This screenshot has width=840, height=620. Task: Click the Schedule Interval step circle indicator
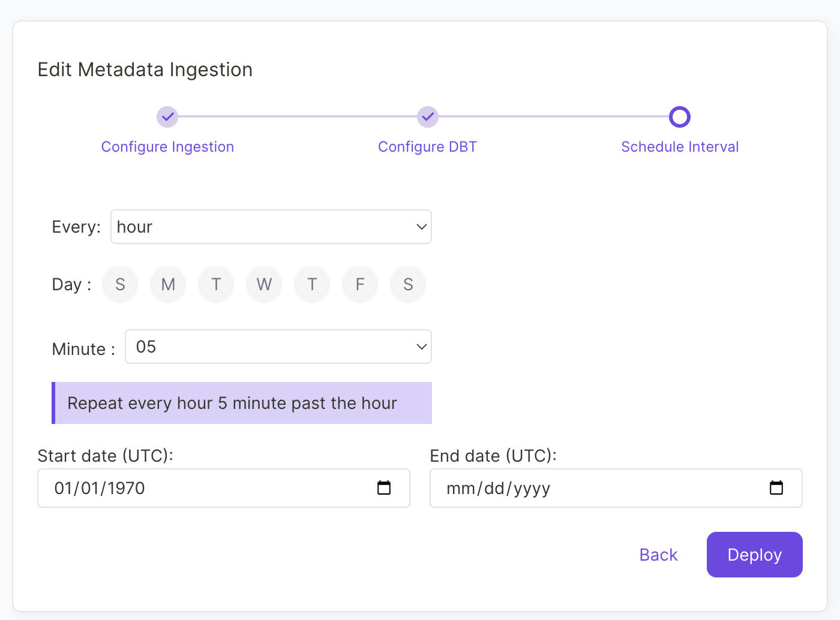tap(679, 117)
